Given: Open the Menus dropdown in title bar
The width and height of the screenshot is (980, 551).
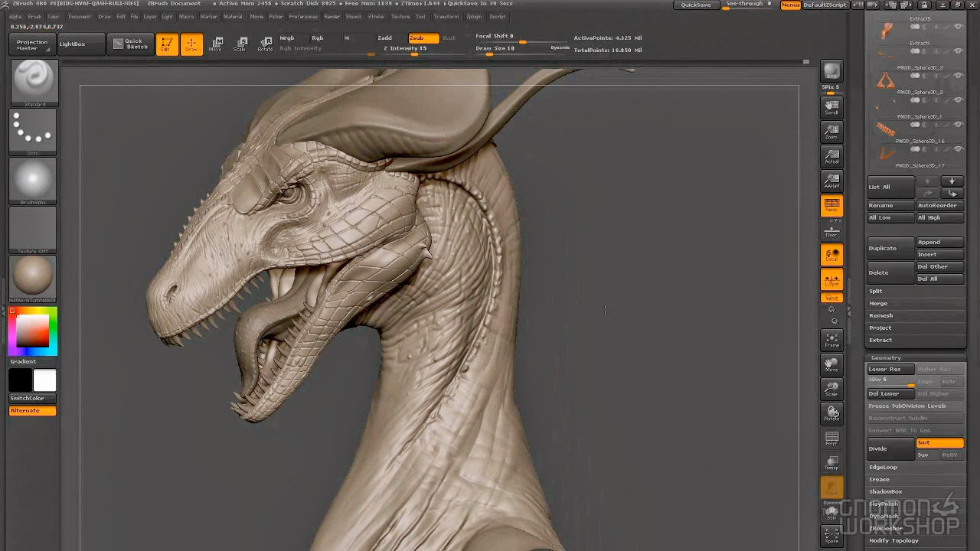Looking at the screenshot, I should tap(789, 4).
